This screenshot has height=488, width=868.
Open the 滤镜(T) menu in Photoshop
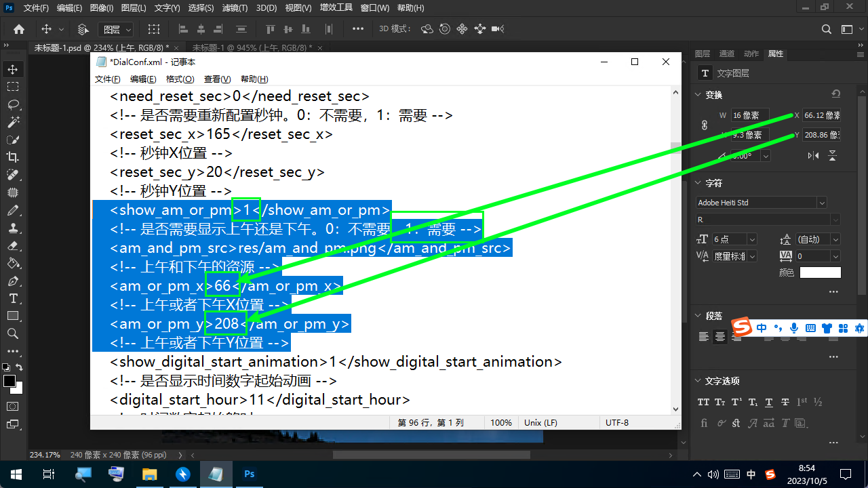tap(235, 8)
